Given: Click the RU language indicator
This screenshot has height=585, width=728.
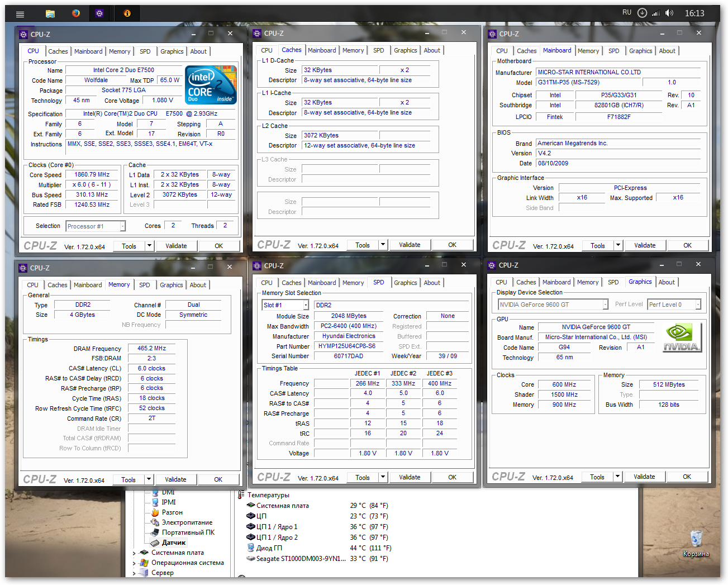Looking at the screenshot, I should pos(627,12).
